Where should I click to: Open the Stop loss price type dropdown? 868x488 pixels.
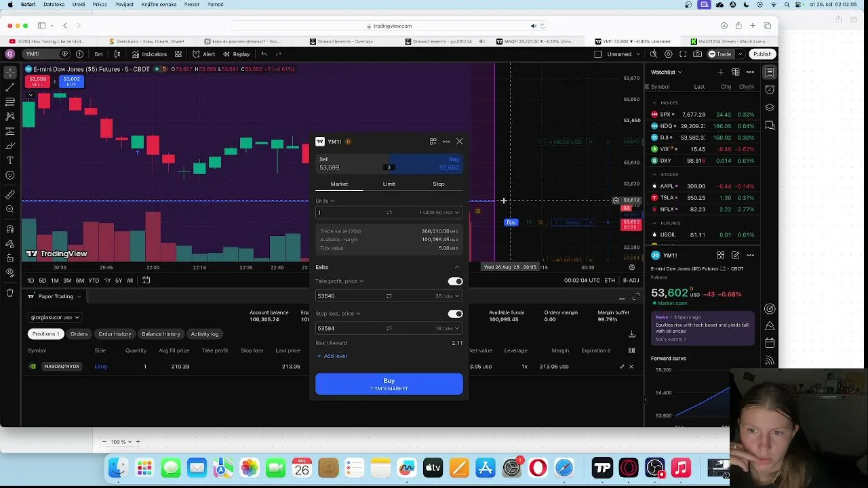[338, 314]
